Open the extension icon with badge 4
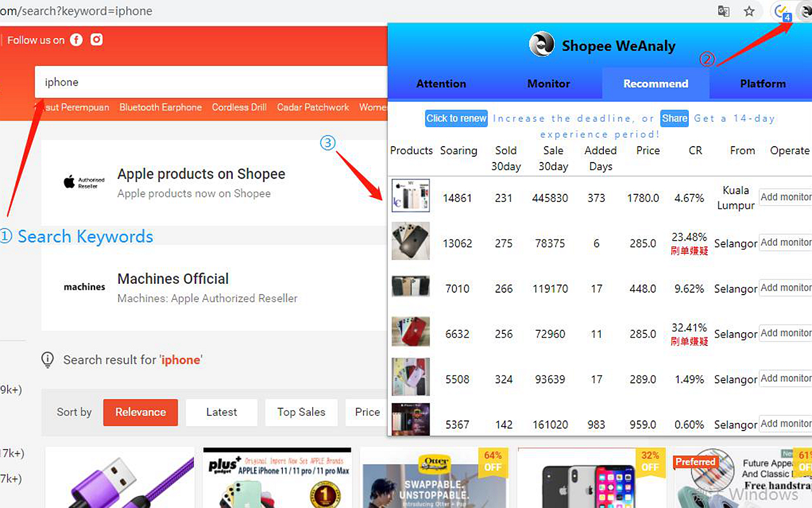Screen dimensions: 812x508 782,11
